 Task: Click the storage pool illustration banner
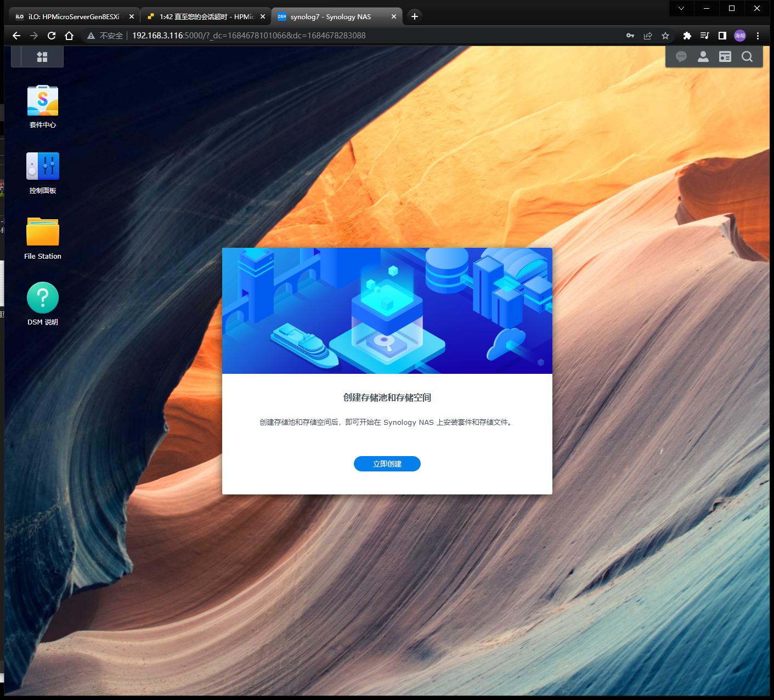click(x=387, y=311)
